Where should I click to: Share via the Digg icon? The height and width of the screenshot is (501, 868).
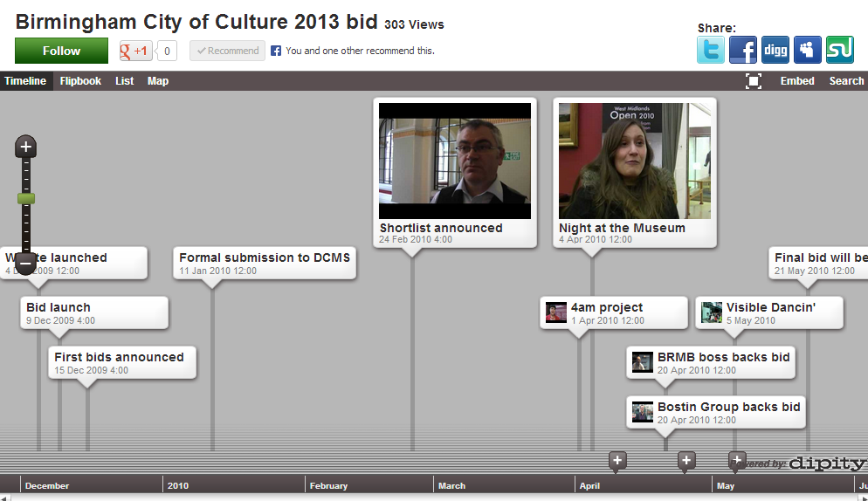[775, 51]
